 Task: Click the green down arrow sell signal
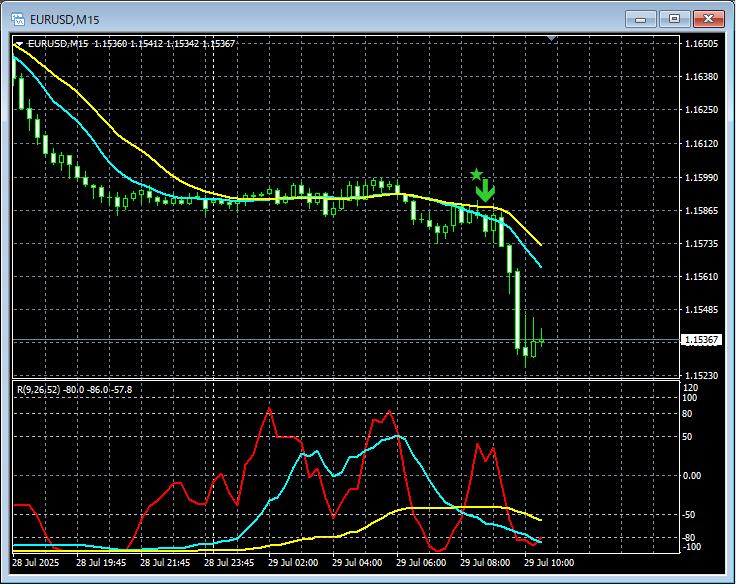pos(485,191)
